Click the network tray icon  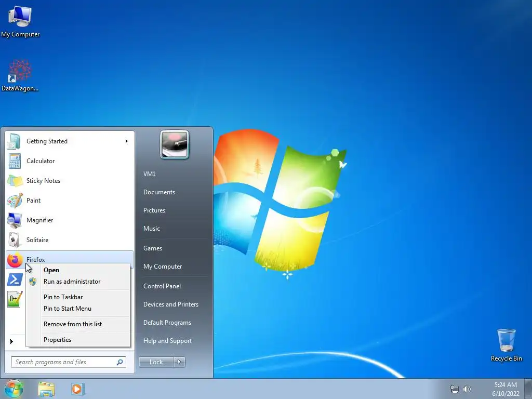(x=454, y=389)
